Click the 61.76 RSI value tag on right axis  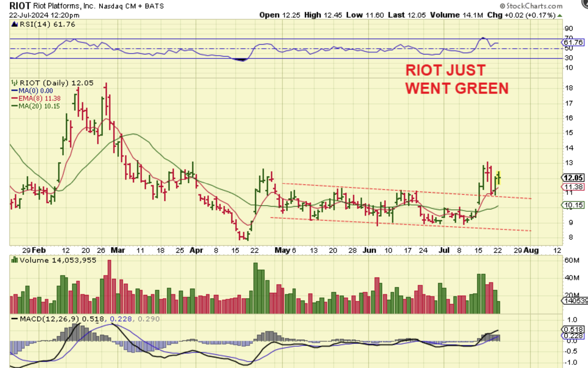point(573,42)
